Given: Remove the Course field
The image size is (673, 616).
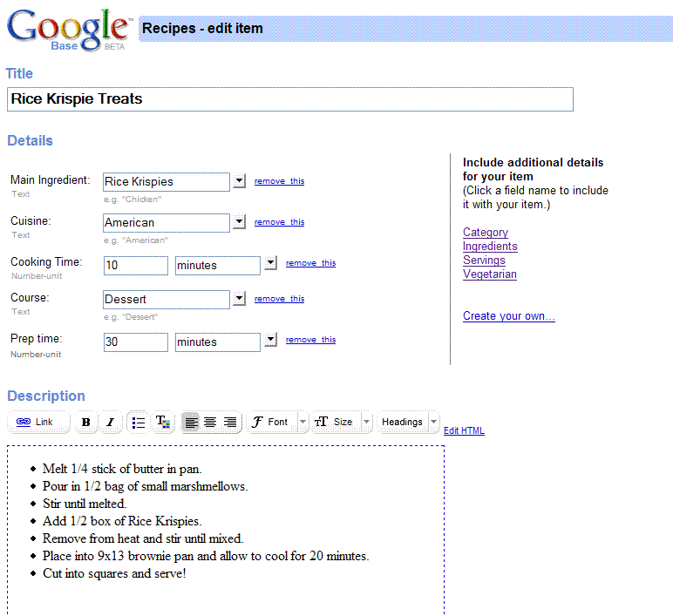Looking at the screenshot, I should pos(280,299).
